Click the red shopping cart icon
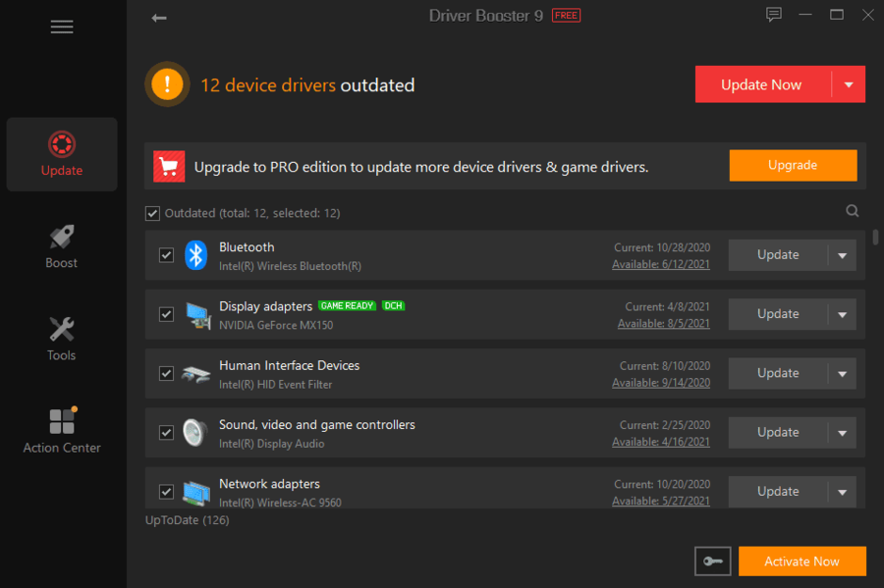The width and height of the screenshot is (884, 588). tap(169, 167)
